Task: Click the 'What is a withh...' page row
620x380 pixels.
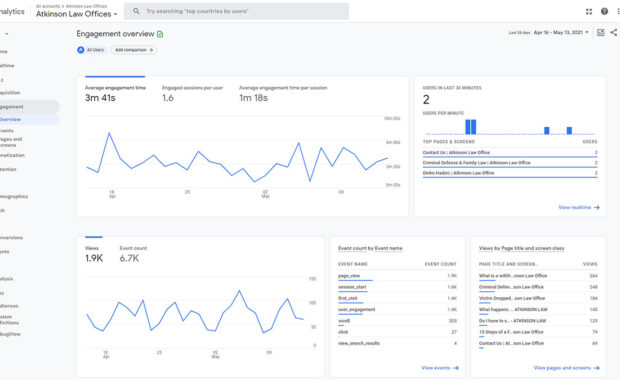Action: click(x=538, y=276)
